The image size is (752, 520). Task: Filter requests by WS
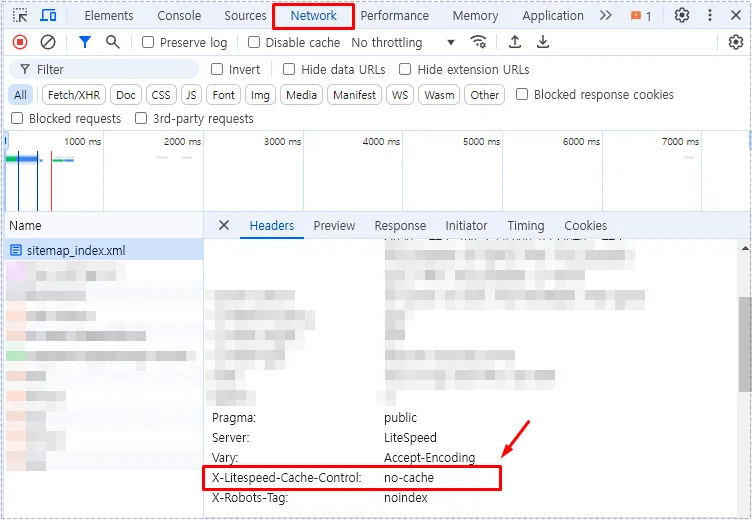click(400, 95)
